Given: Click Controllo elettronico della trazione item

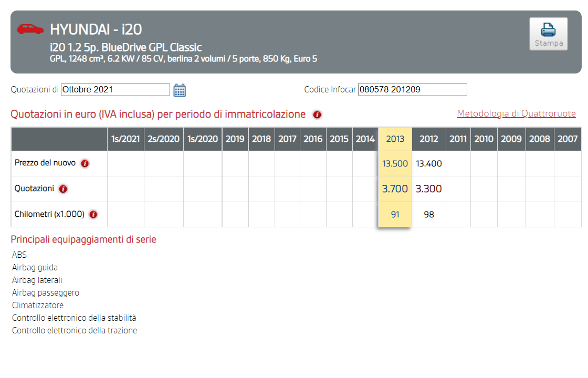Looking at the screenshot, I should (x=75, y=330).
